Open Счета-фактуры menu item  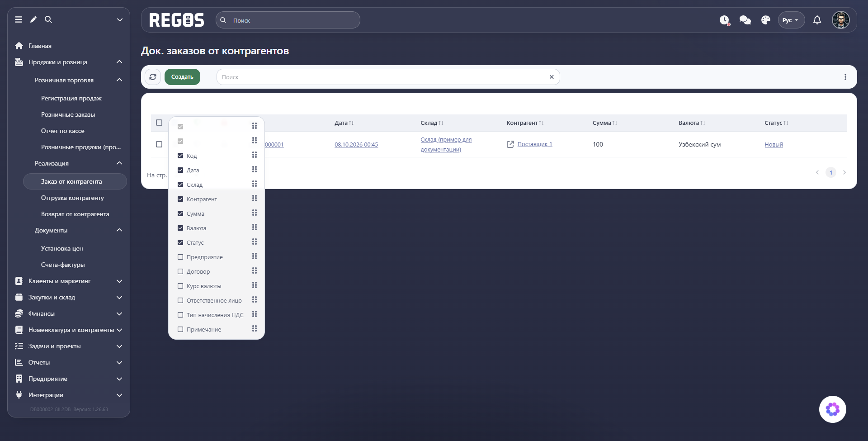click(x=63, y=265)
